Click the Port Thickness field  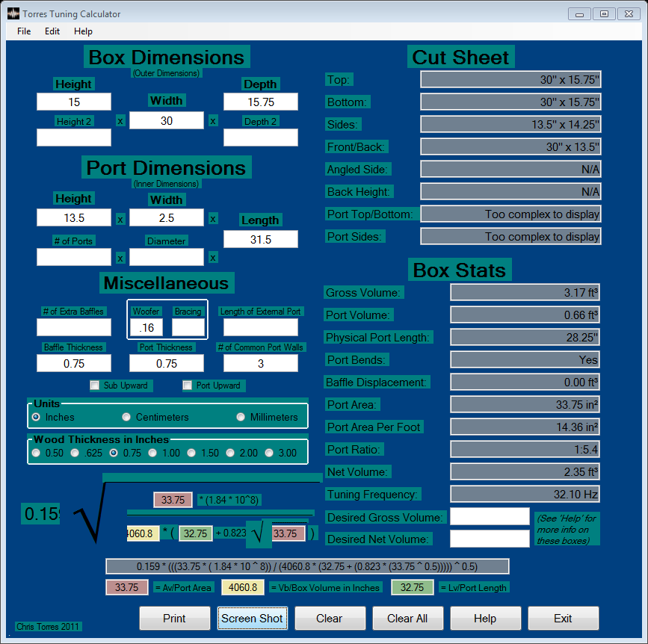point(167,364)
